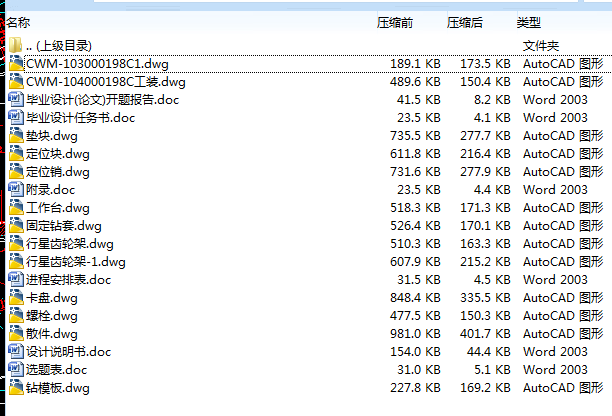
Task: Click the parent directory folder icon
Action: coord(15,45)
